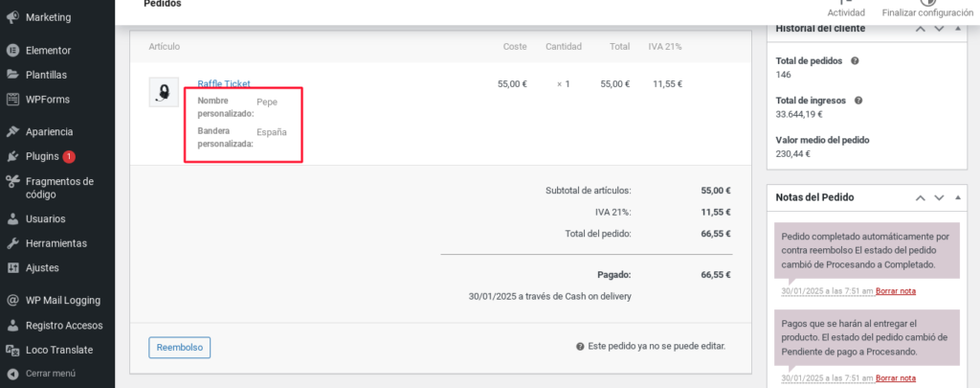Click the Cantidad column header
The image size is (980, 388).
click(563, 46)
